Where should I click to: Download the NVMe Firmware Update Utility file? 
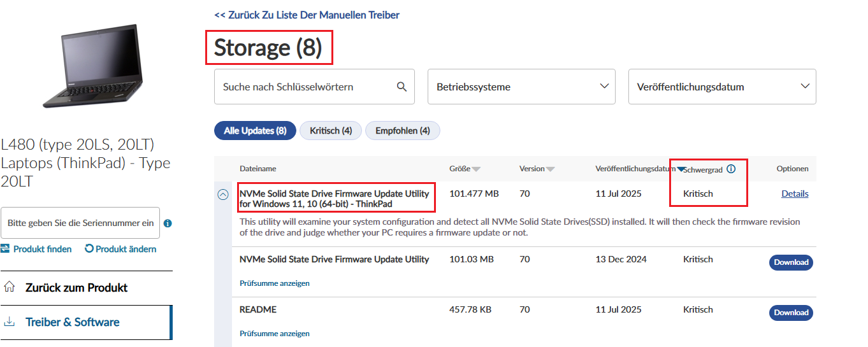point(791,262)
